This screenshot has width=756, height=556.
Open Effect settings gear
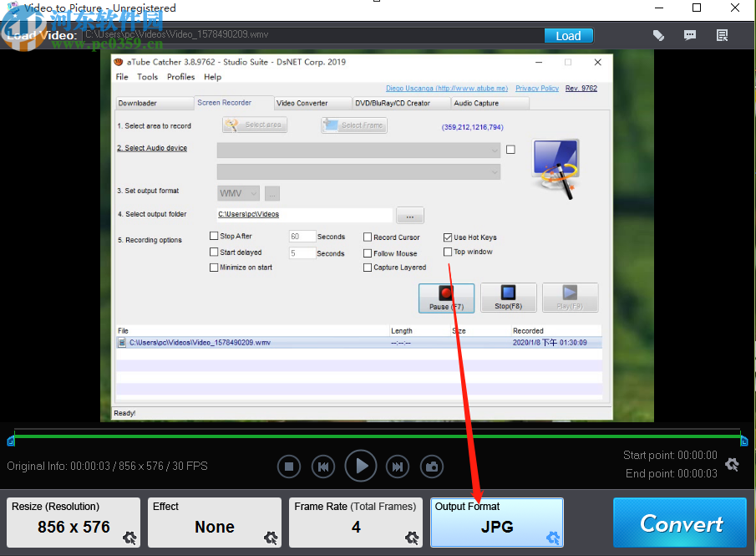[271, 538]
